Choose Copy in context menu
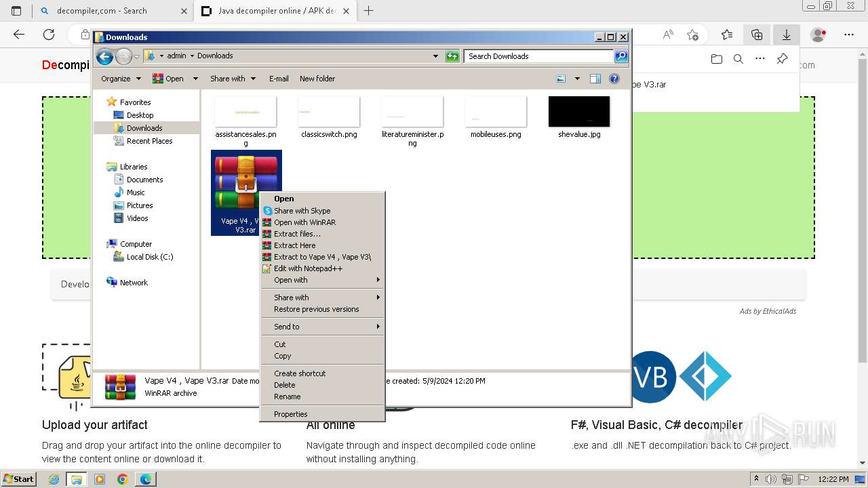This screenshot has height=488, width=868. click(x=323, y=356)
